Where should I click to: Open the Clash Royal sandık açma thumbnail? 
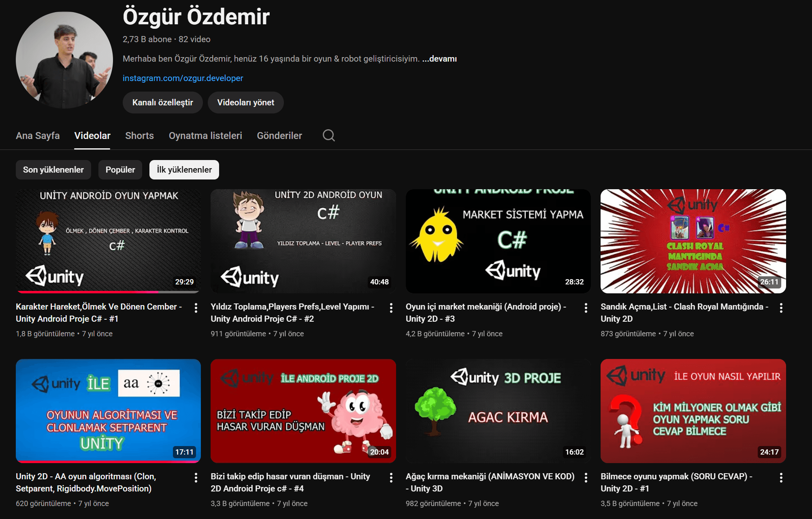[x=693, y=241]
